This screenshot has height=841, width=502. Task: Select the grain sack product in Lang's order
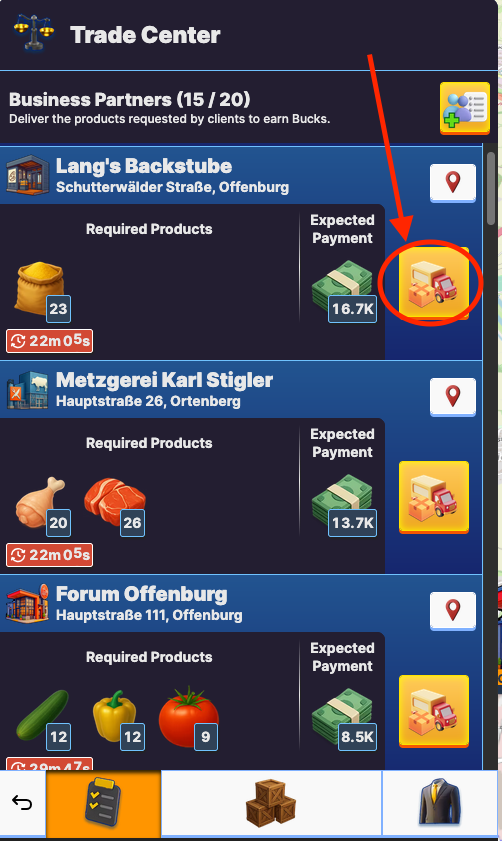point(41,291)
